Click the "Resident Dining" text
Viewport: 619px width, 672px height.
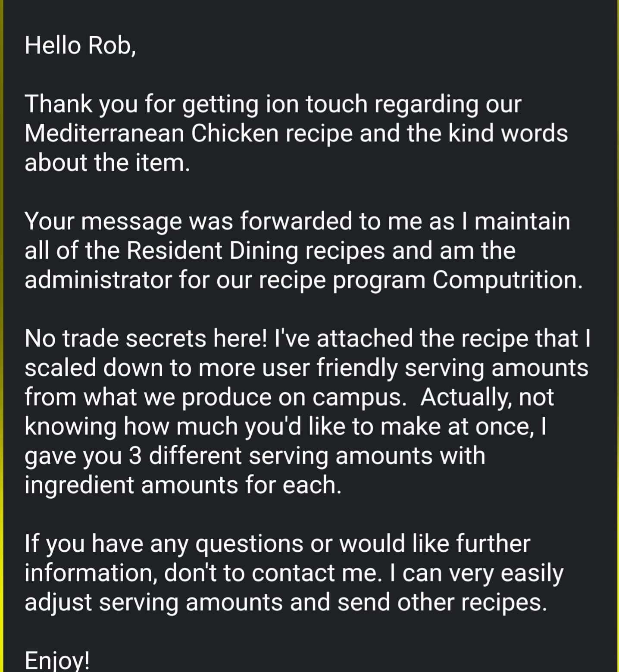(212, 251)
